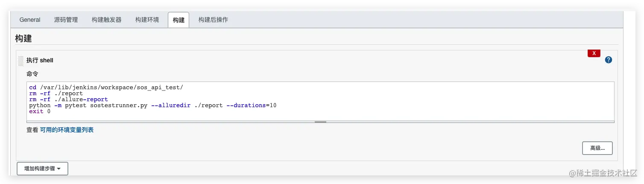Click the 高级... button
Screen dimensions: 644x184
(x=597, y=148)
